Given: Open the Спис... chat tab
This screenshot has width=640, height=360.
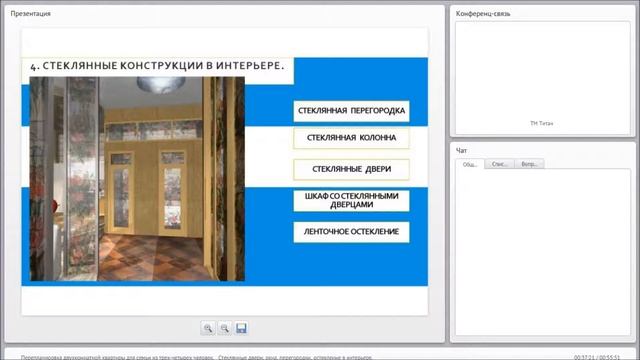Looking at the screenshot, I should (x=499, y=164).
